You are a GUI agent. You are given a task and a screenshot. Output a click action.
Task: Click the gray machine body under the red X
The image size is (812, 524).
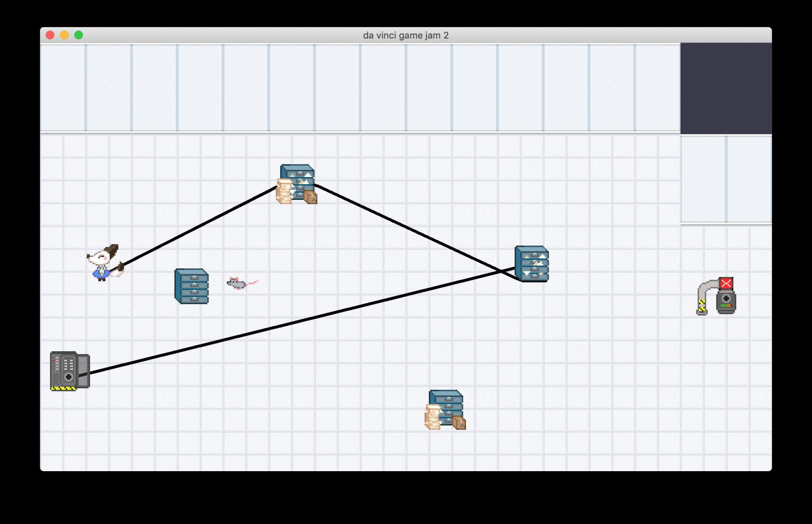pyautogui.click(x=726, y=302)
